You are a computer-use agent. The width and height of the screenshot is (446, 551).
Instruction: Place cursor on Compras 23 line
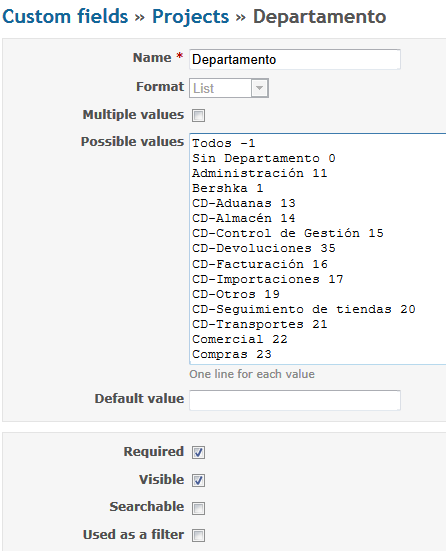click(x=232, y=354)
